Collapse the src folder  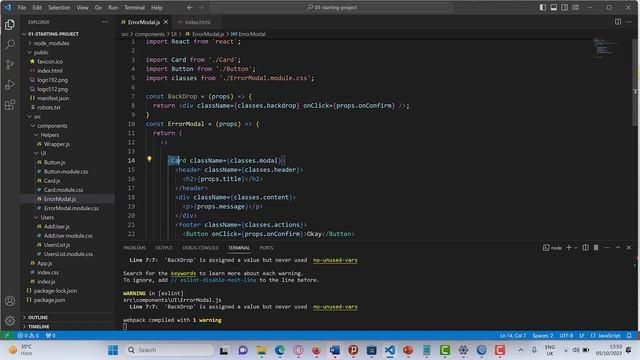(x=29, y=116)
